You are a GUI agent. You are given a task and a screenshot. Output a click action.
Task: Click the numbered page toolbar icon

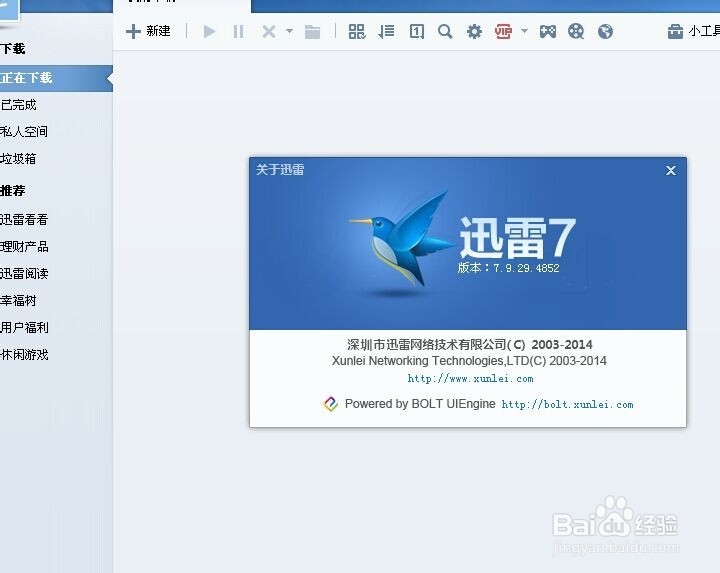(x=416, y=32)
